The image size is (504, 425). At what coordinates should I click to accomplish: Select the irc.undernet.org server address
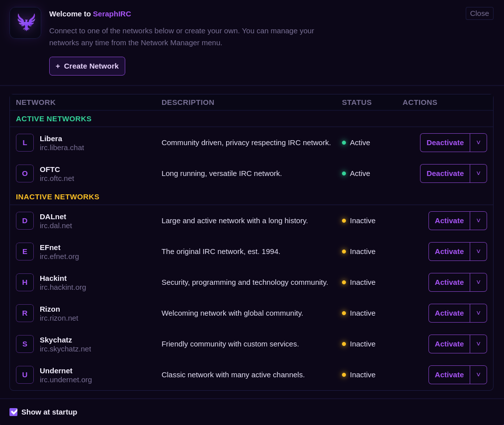tap(66, 380)
